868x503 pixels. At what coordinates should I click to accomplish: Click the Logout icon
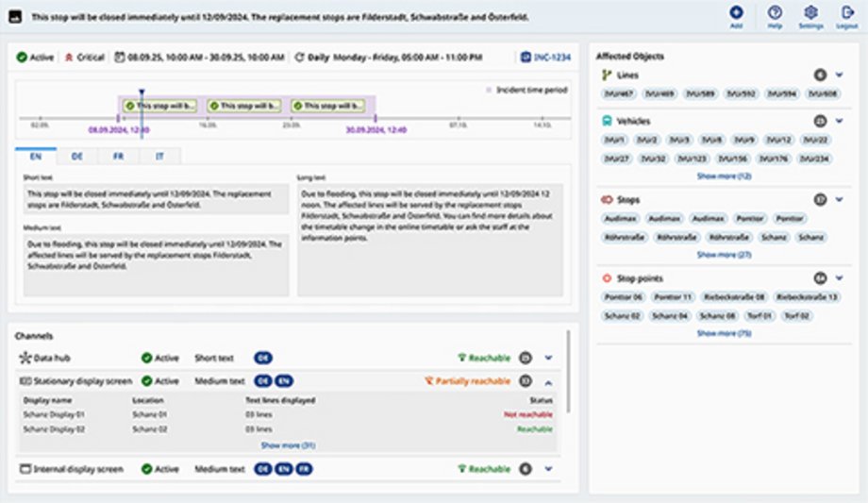point(846,12)
